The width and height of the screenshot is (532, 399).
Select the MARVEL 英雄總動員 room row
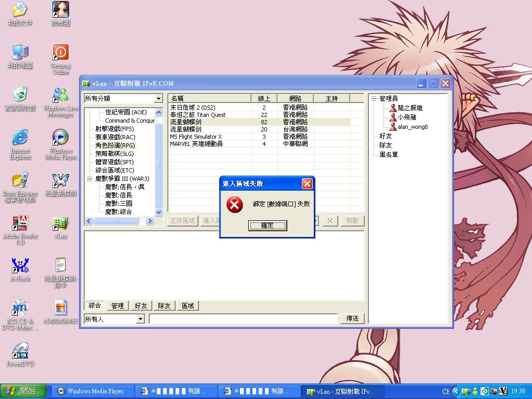pyautogui.click(x=259, y=144)
